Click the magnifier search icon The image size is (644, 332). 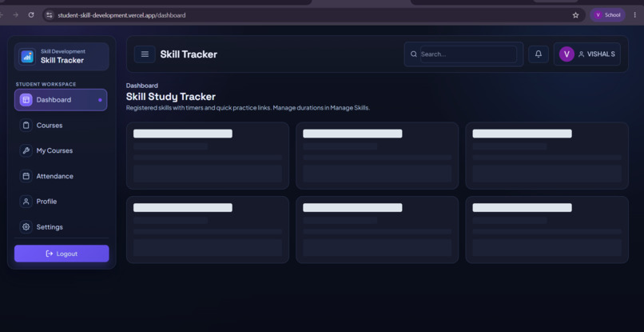(x=414, y=54)
